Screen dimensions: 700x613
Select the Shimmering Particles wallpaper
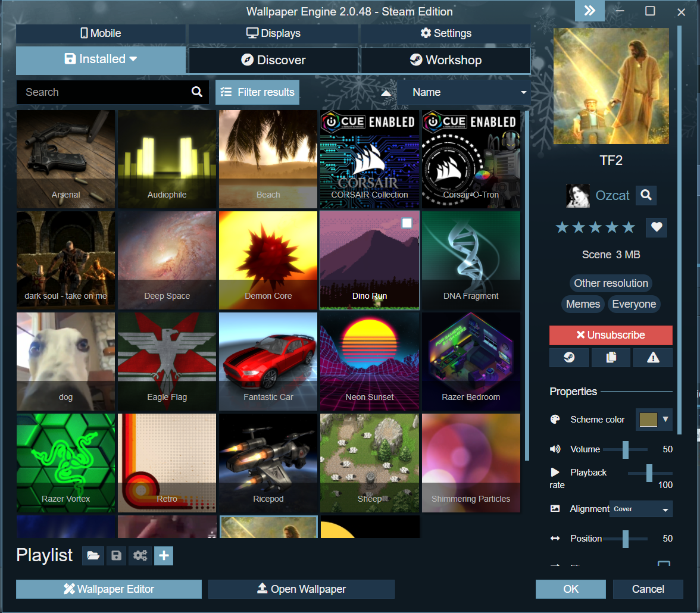coord(471,463)
